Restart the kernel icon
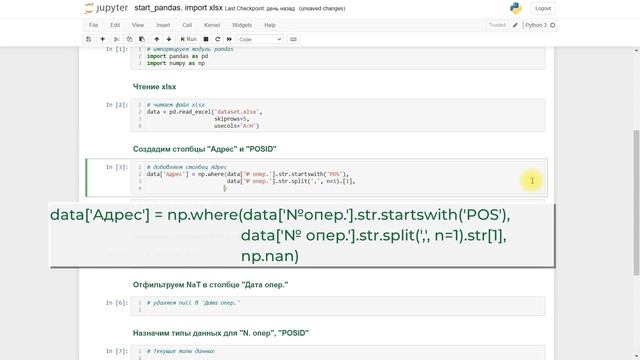This screenshot has height=360, width=640. (x=218, y=39)
